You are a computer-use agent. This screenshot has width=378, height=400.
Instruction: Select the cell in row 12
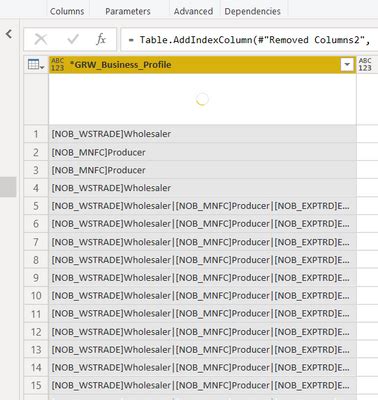pyautogui.click(x=202, y=332)
